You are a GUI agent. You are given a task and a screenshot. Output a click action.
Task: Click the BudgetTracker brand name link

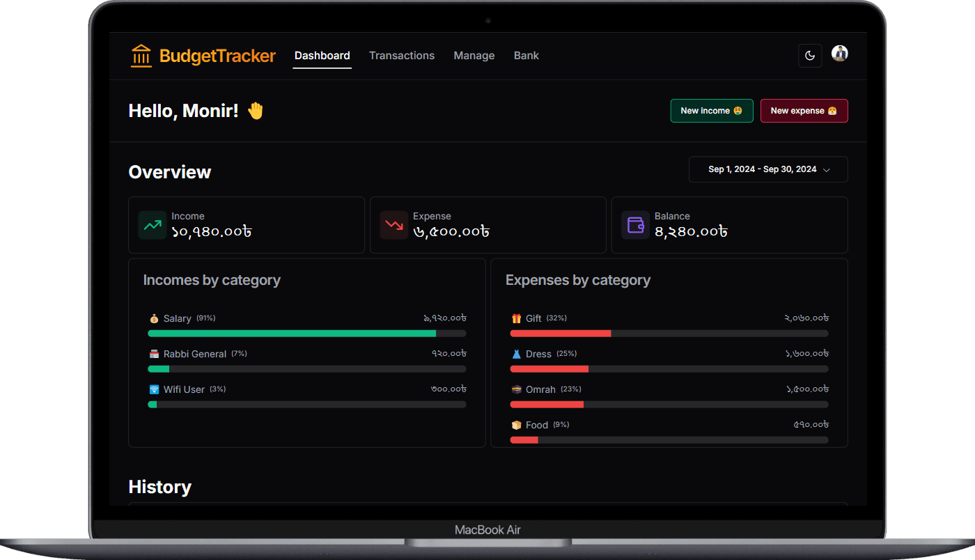[x=217, y=56]
